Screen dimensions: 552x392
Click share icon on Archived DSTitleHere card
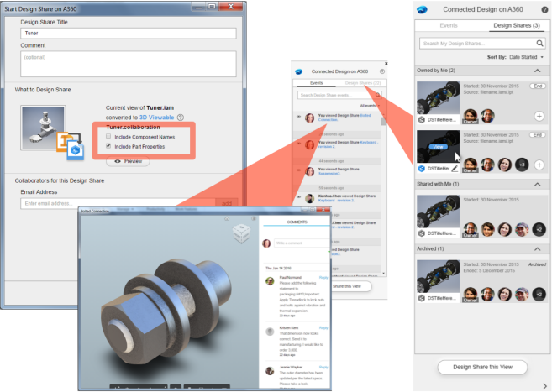[x=422, y=298]
